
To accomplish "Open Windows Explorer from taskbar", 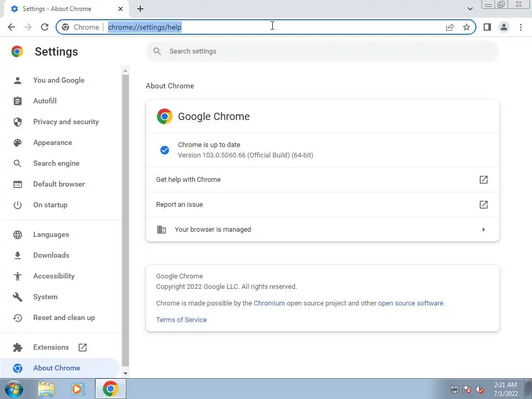I will pyautogui.click(x=46, y=389).
